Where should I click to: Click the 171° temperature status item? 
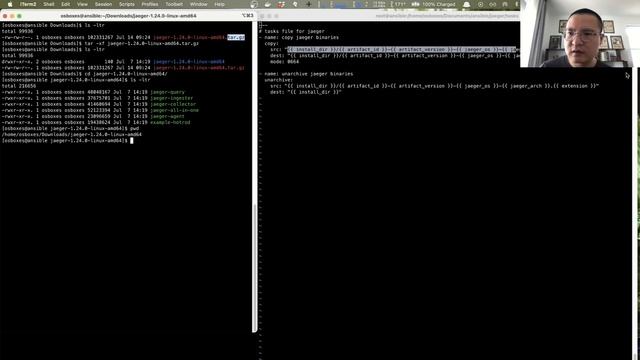point(398,4)
